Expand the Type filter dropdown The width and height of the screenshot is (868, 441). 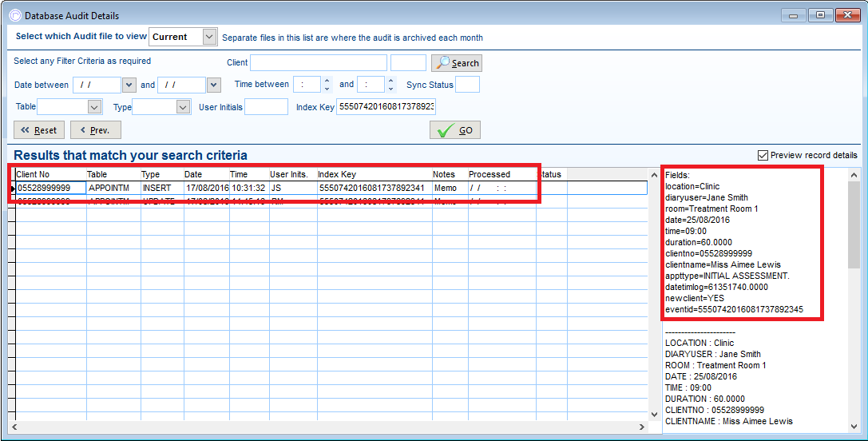point(183,107)
